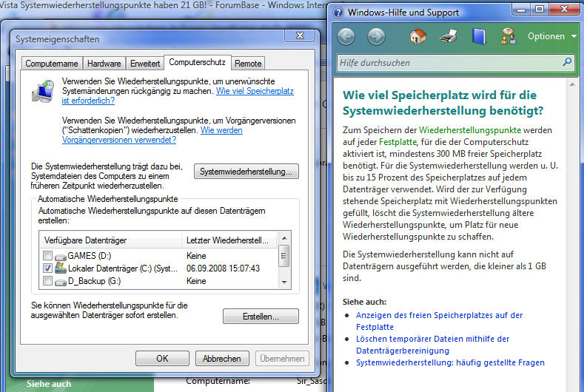Click the system restore monitor icon
The width and height of the screenshot is (584, 392).
(43, 91)
